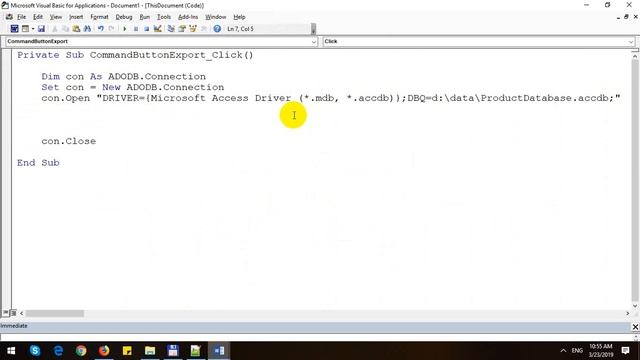Click the horizontal scrollbar right arrow
The image size is (640, 360).
[x=627, y=313]
